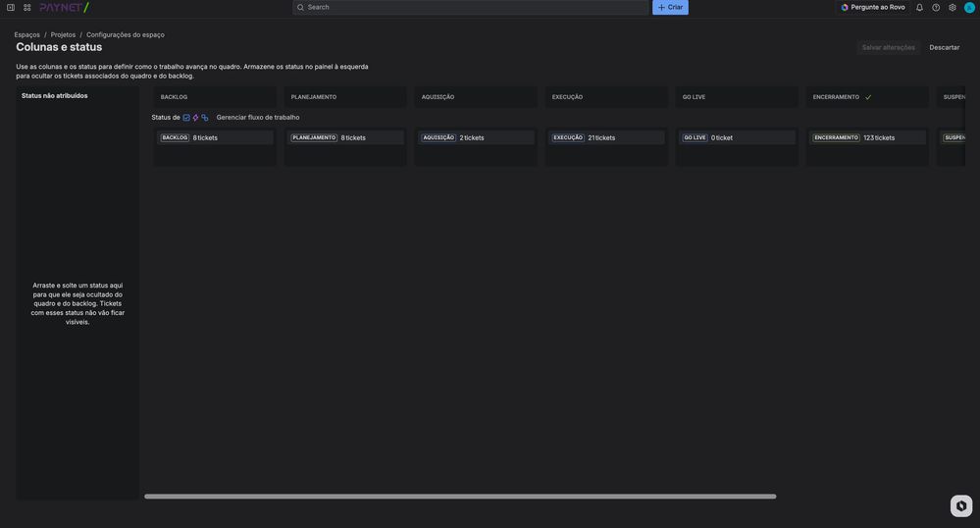Click the subtask issue type icon
The width and height of the screenshot is (980, 528).
pyautogui.click(x=205, y=118)
